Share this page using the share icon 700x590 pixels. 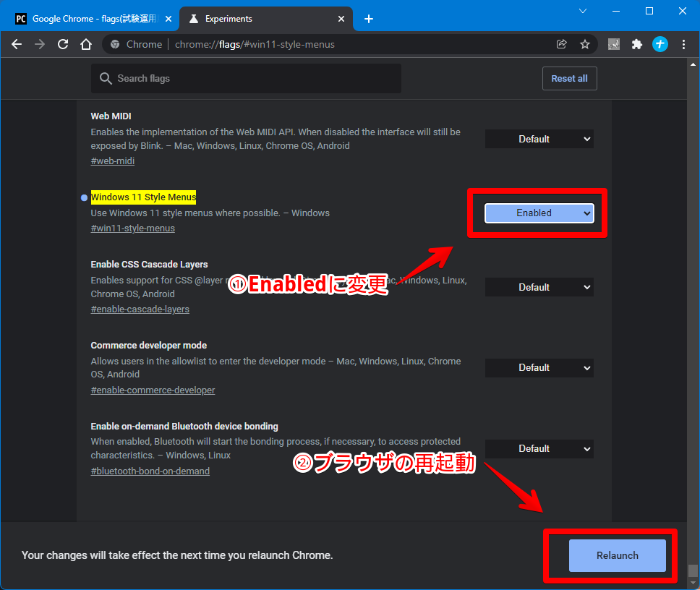(562, 44)
